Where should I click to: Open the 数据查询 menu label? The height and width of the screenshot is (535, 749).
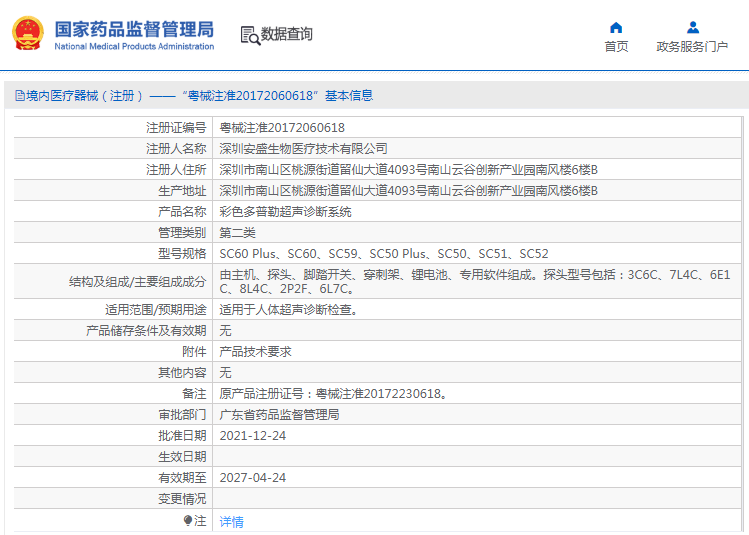click(x=287, y=35)
